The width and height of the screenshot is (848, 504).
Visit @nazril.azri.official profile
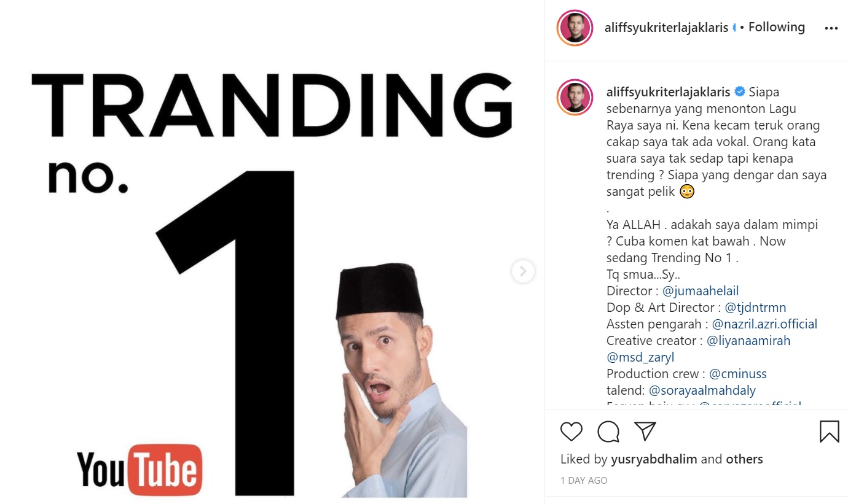point(764,324)
